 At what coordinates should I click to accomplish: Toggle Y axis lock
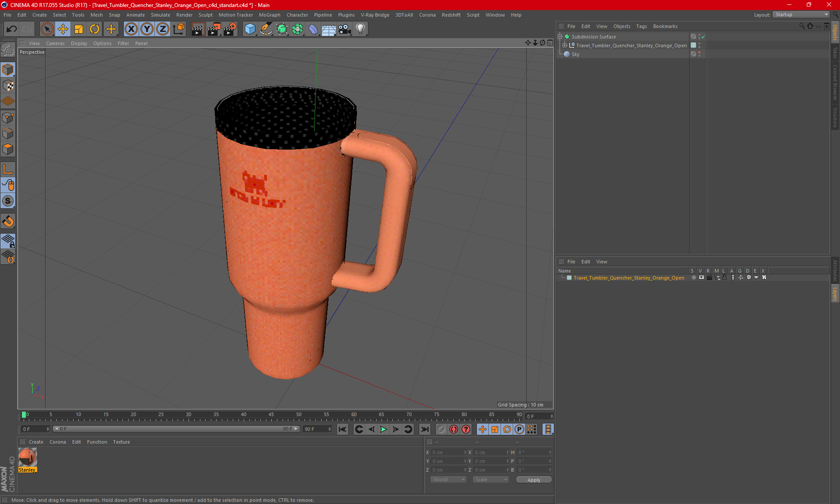click(147, 29)
